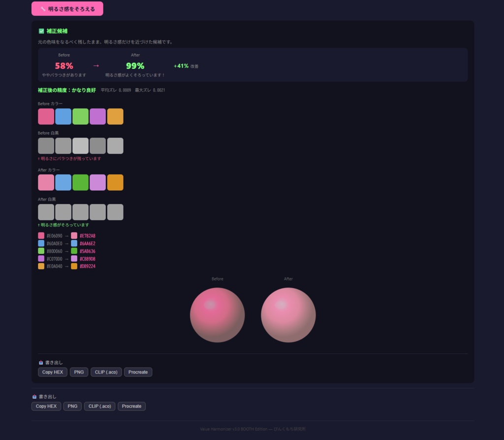Viewport: 504px width, 440px height.
Task: Click the pink 明るさ感をそろえる button
Action: point(67,9)
